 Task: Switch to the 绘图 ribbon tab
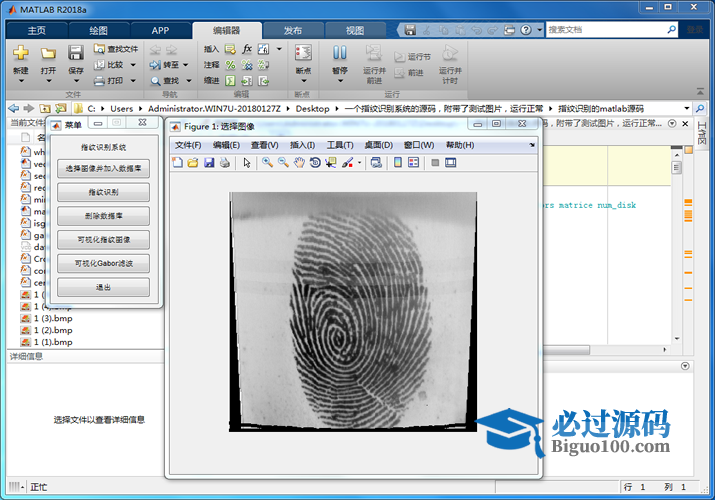coord(99,30)
